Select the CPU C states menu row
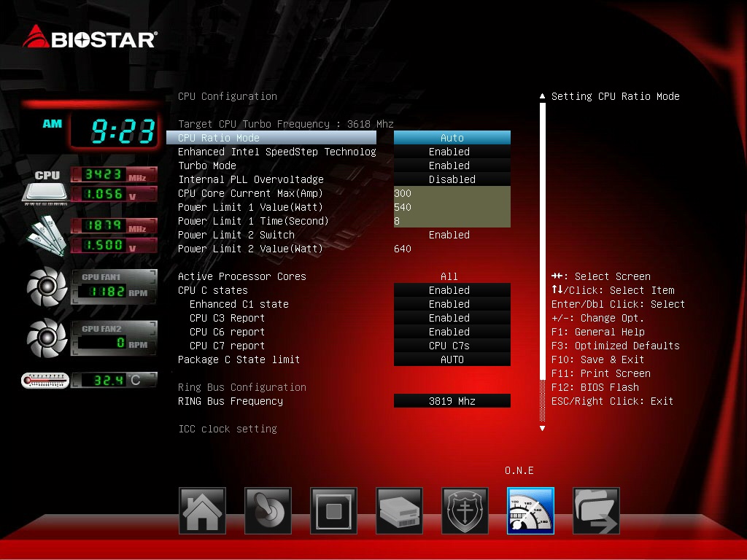Viewport: 747px width, 560px height. click(214, 290)
